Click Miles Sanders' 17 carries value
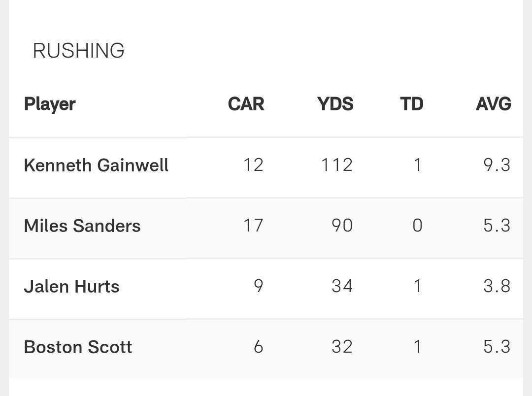The width and height of the screenshot is (532, 396). 253,226
